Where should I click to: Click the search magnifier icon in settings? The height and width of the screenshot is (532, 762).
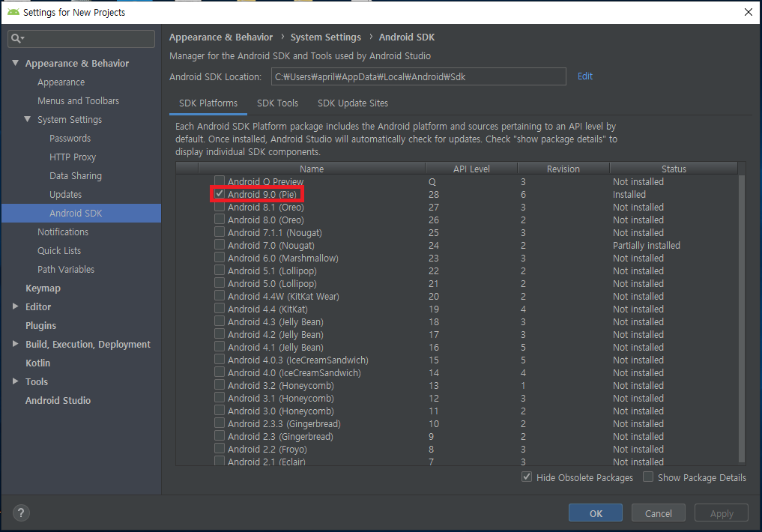16,38
